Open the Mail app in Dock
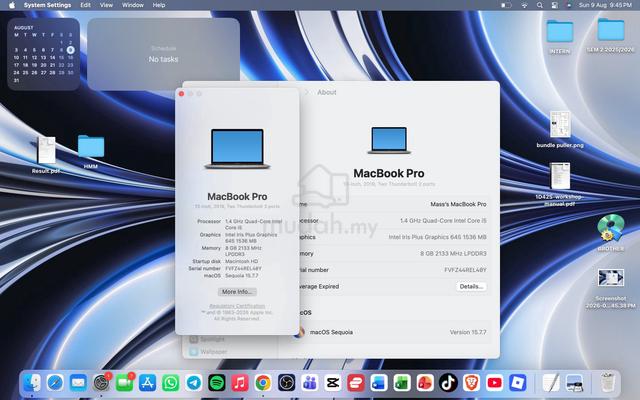The height and width of the screenshot is (400, 640). (78, 383)
